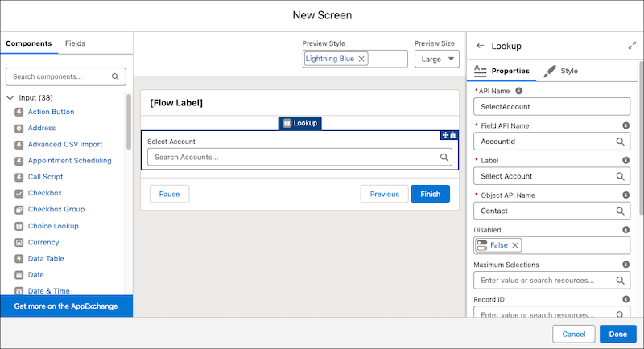Viewport: 644px width, 349px height.
Task: Delete the Lookup component with the trash icon
Action: pos(453,135)
